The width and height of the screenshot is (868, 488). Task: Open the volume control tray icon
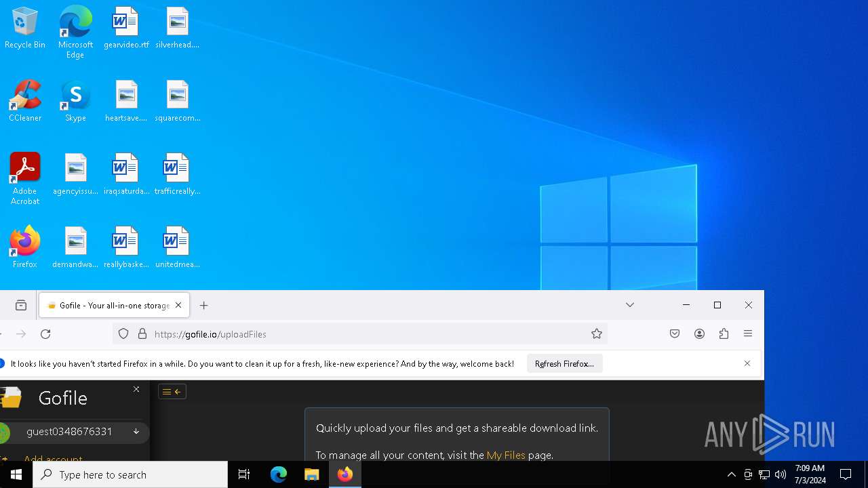(781, 474)
